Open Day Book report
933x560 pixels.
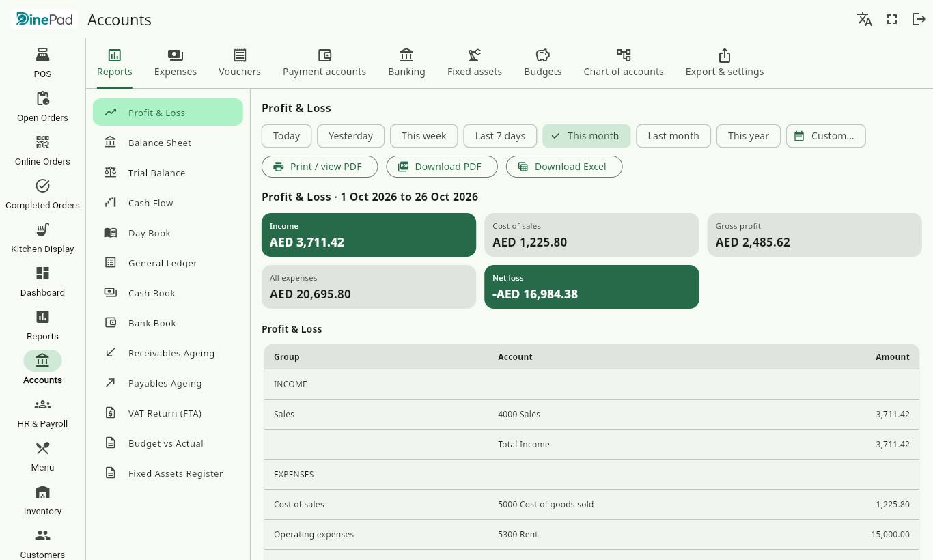pos(168,233)
